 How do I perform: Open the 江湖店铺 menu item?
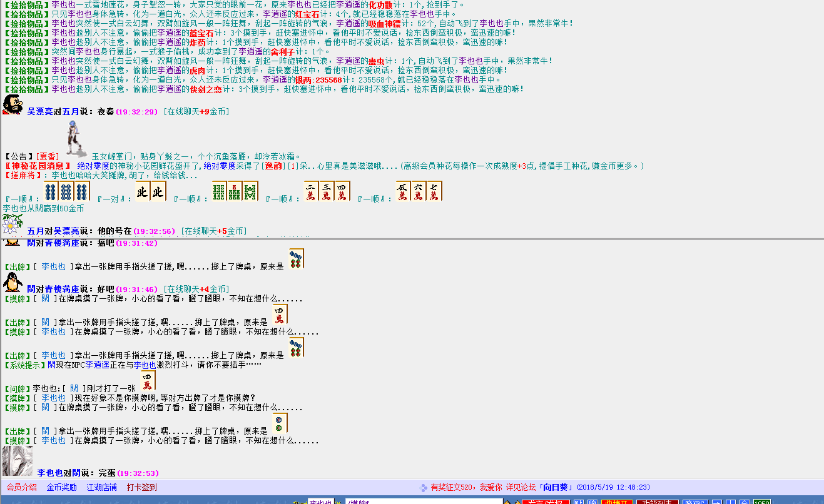(102, 487)
